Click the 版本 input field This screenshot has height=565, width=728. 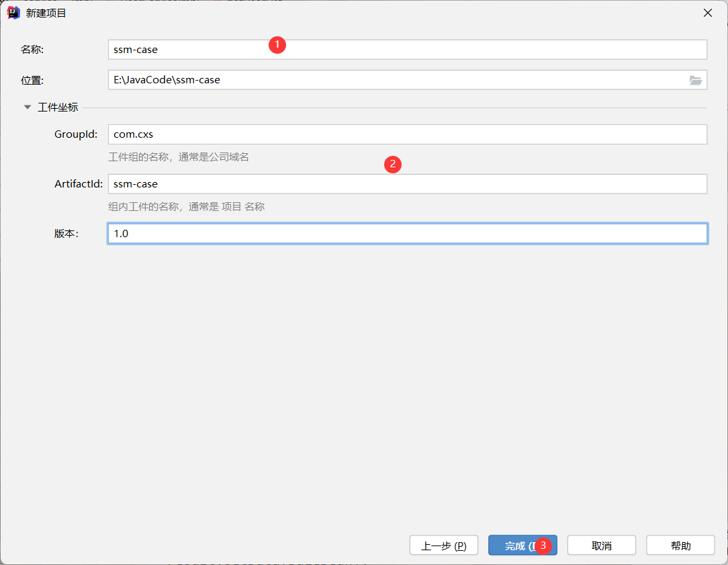tap(407, 234)
